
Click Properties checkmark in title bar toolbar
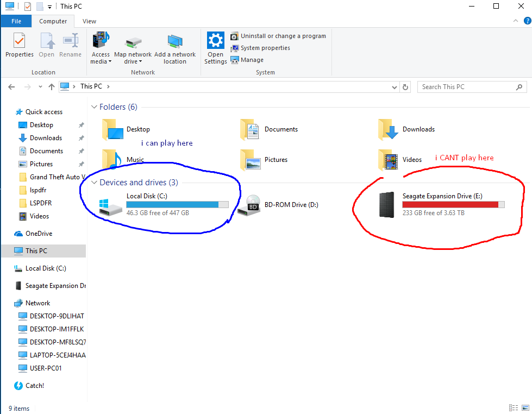(28, 7)
